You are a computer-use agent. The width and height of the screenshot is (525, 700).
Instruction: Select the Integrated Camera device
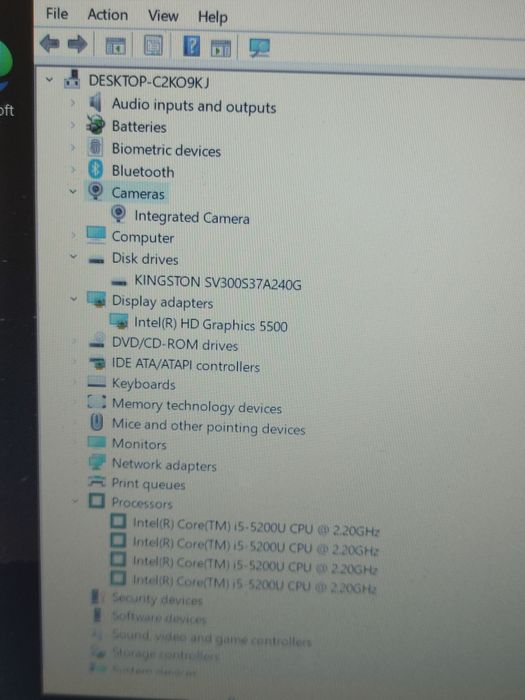pyautogui.click(x=192, y=217)
